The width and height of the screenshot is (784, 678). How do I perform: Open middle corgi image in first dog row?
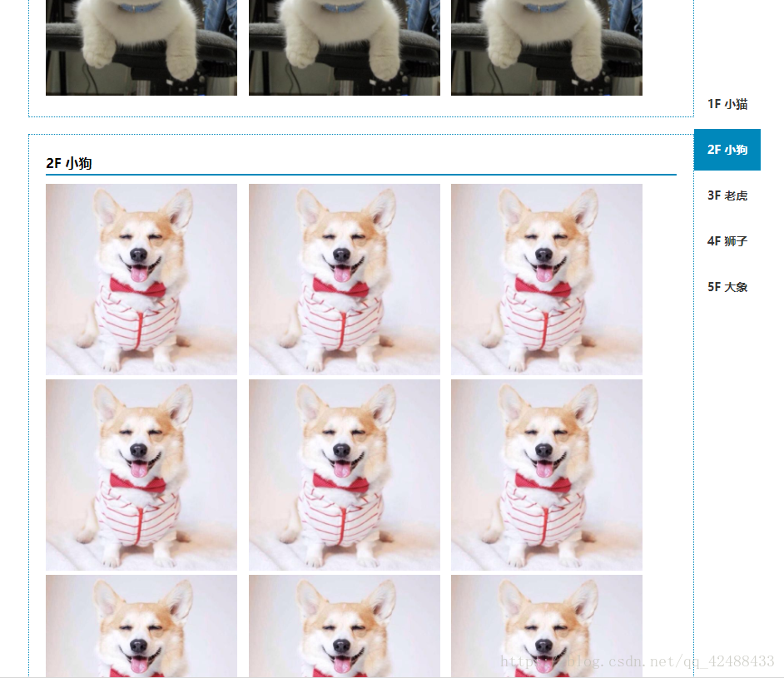click(345, 280)
